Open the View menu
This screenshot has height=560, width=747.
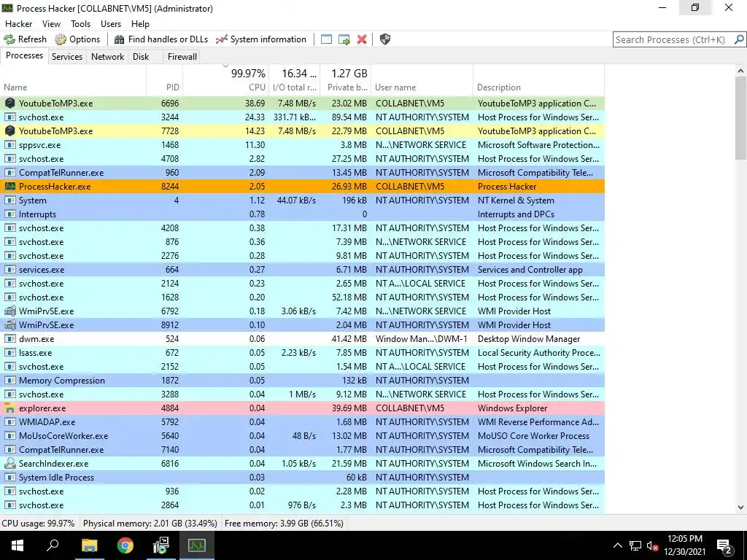(51, 24)
